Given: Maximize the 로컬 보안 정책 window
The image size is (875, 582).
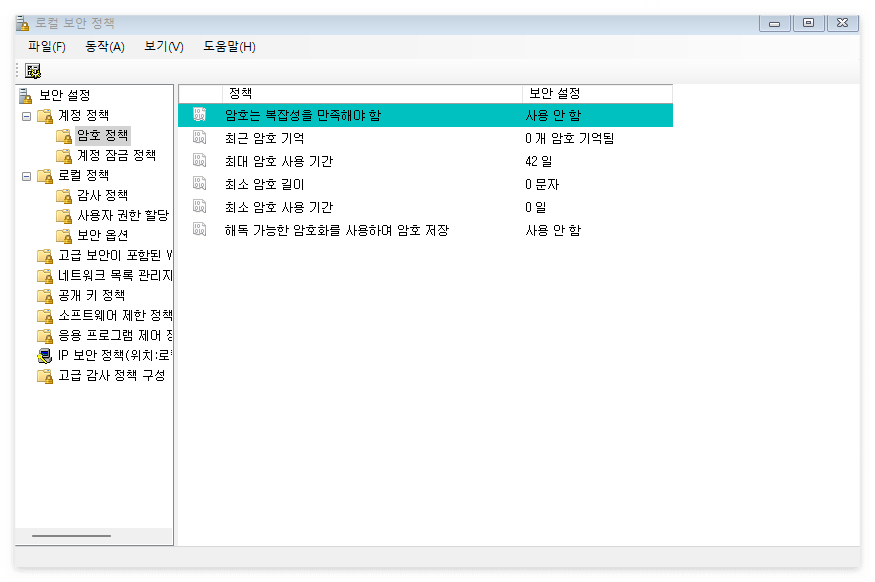Looking at the screenshot, I should pyautogui.click(x=809, y=23).
